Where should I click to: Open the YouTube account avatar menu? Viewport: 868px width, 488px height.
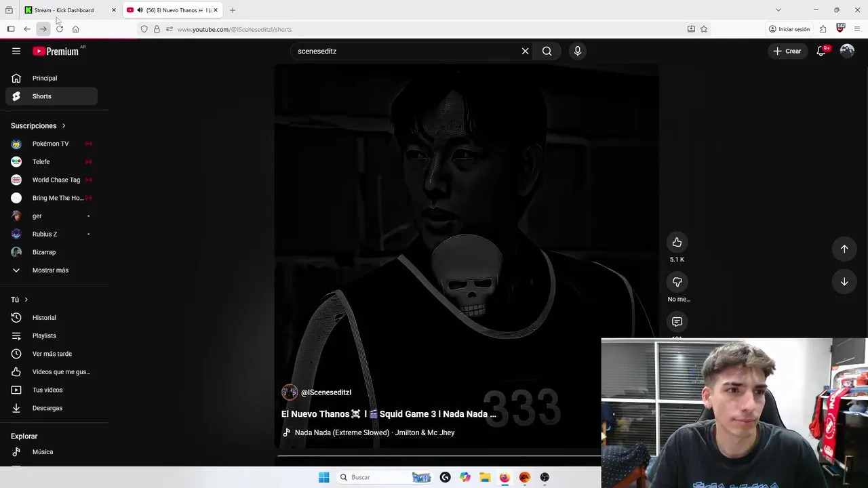(x=847, y=51)
